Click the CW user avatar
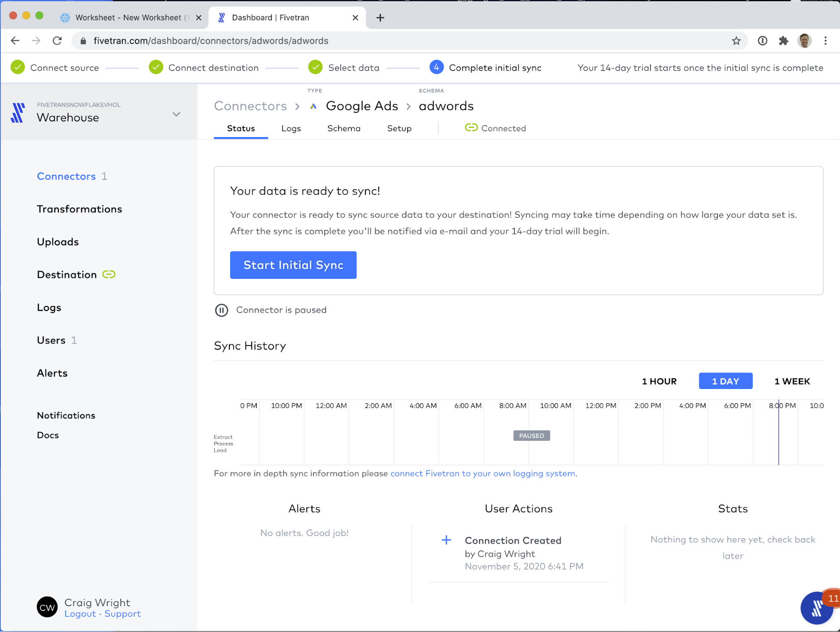840x632 pixels. point(47,607)
